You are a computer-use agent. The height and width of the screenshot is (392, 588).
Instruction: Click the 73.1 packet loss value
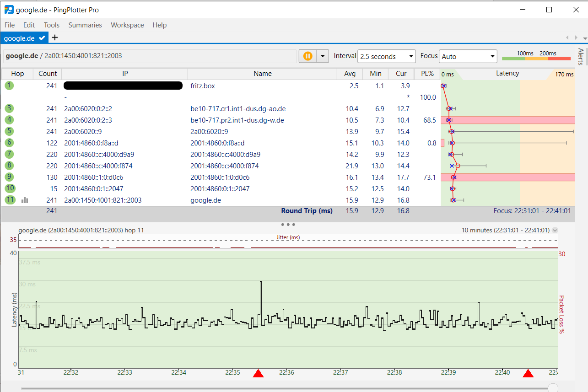point(430,177)
